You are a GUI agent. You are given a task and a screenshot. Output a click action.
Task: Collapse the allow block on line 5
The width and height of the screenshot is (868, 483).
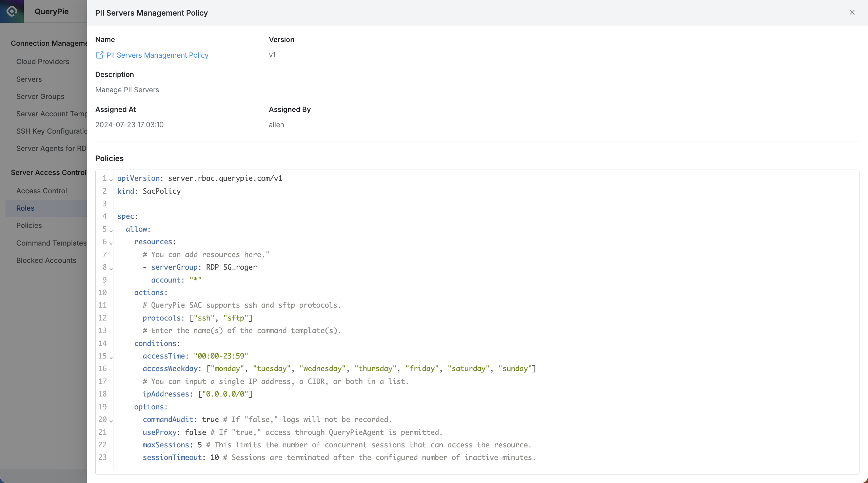pos(111,231)
